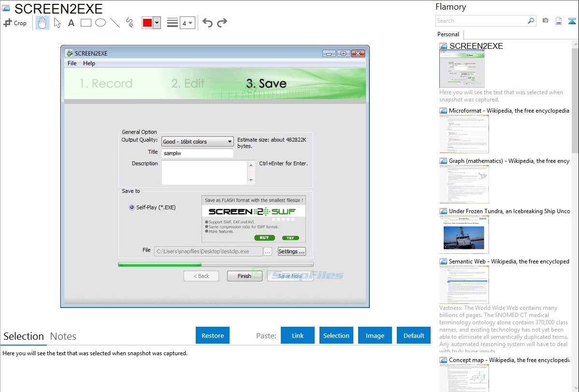
Task: Open the Semantic Web snapshot thumbnail
Action: click(x=464, y=284)
